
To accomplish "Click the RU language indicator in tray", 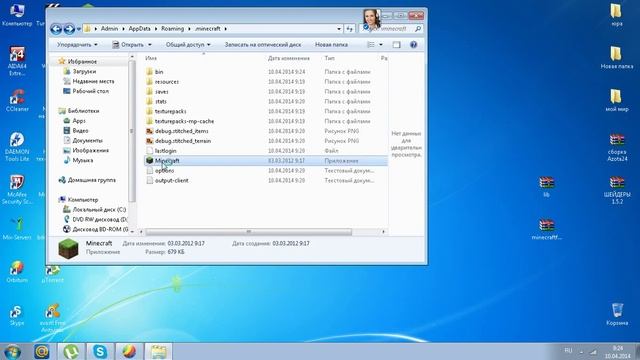I will [568, 350].
